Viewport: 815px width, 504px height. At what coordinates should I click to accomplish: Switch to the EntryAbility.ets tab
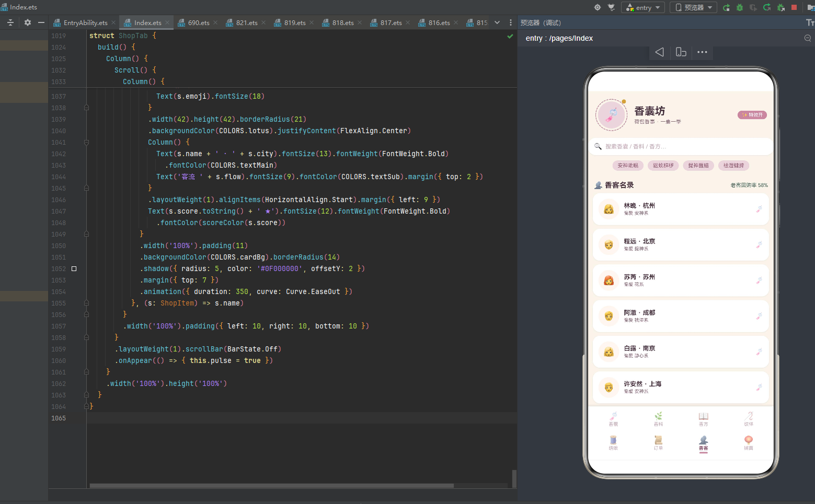click(85, 22)
